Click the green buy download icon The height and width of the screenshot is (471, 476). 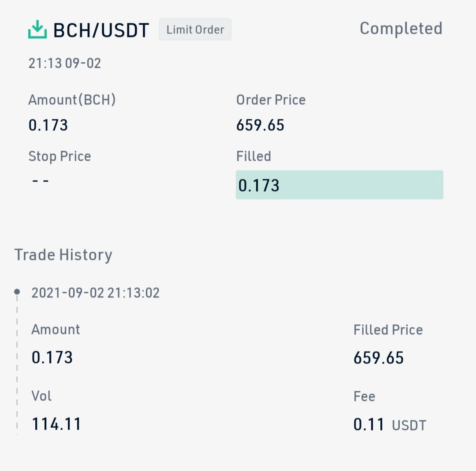point(37,30)
